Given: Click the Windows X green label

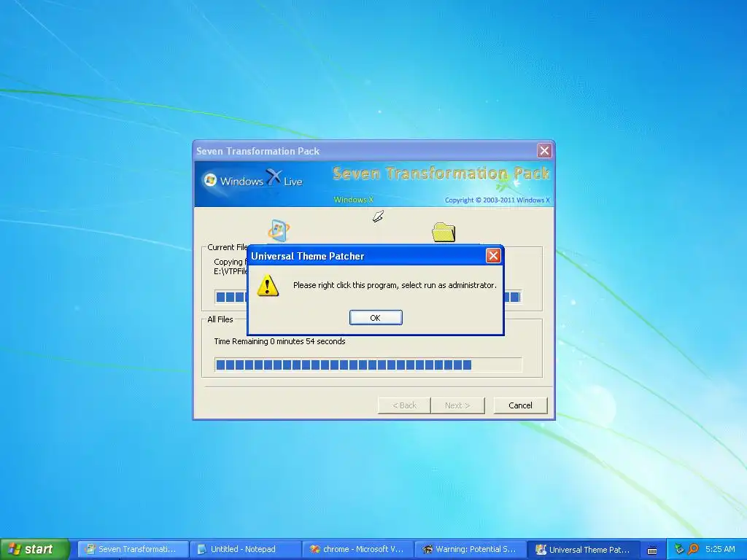Looking at the screenshot, I should (x=354, y=200).
